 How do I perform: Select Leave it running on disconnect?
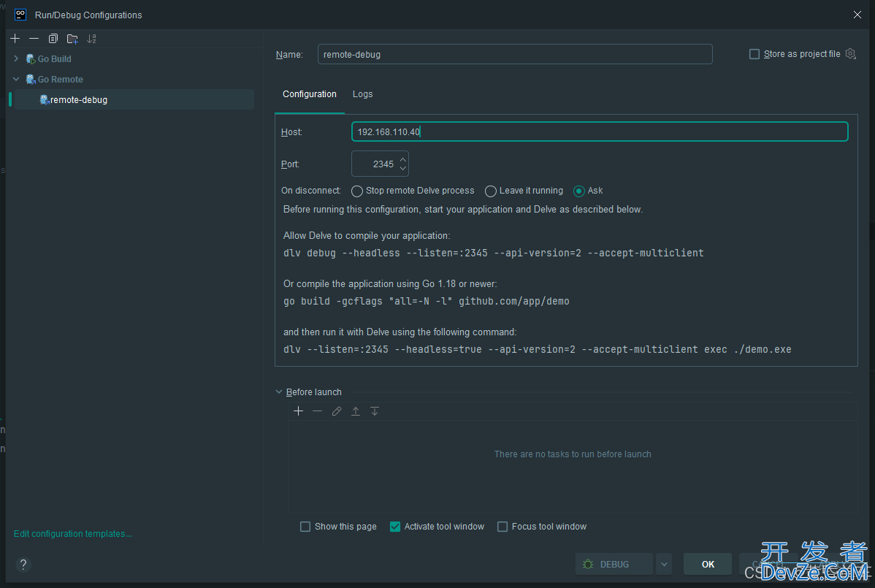(491, 191)
